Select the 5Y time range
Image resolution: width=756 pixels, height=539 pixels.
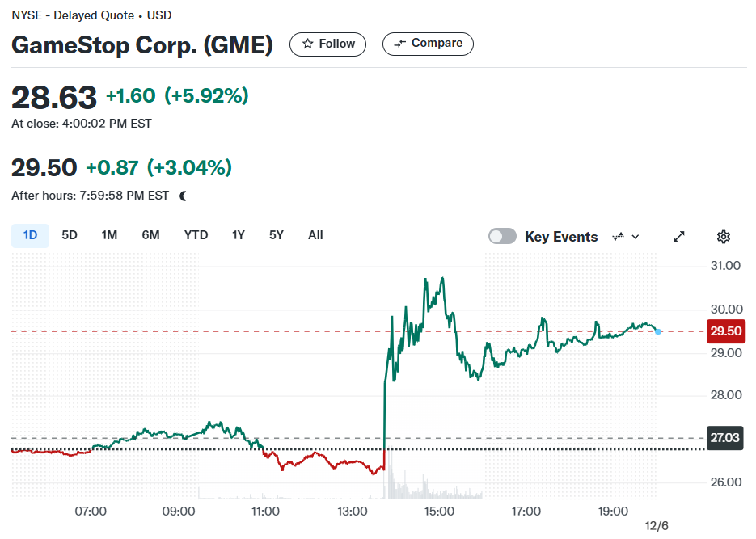(277, 235)
